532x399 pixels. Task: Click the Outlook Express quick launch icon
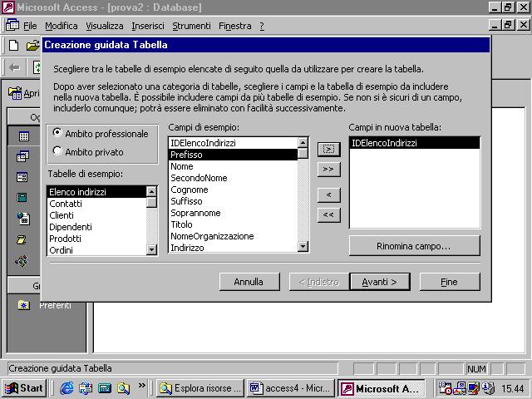[86, 388]
